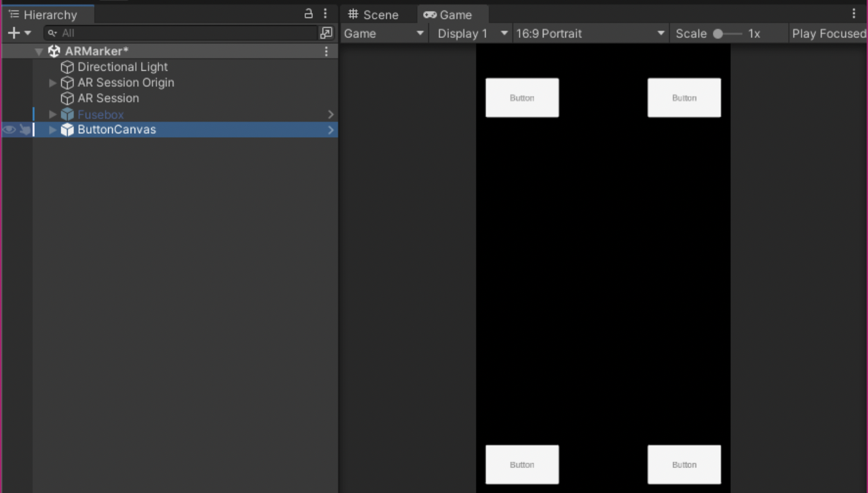Toggle ButtonCanvas scene visibility eye icon
The image size is (868, 493).
pos(9,130)
